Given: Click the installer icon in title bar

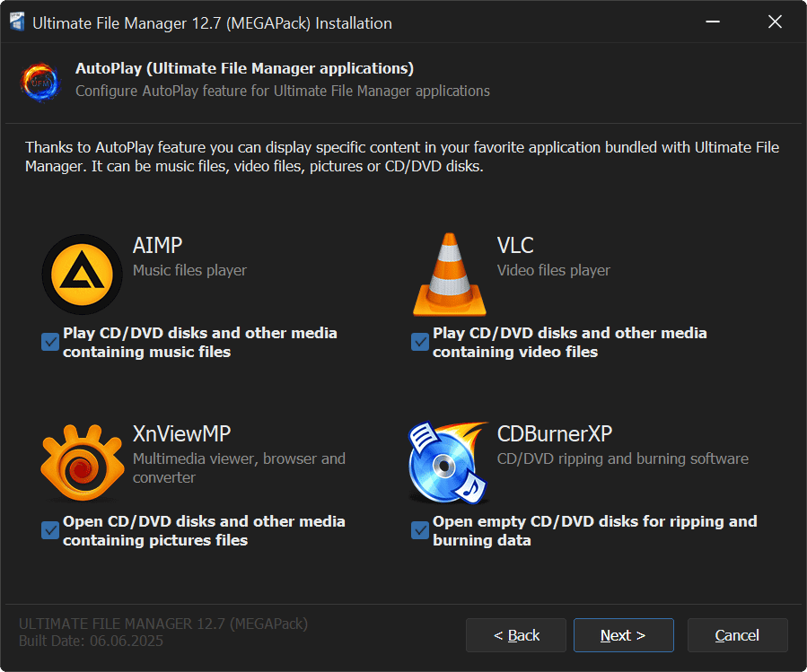Looking at the screenshot, I should pyautogui.click(x=17, y=22).
